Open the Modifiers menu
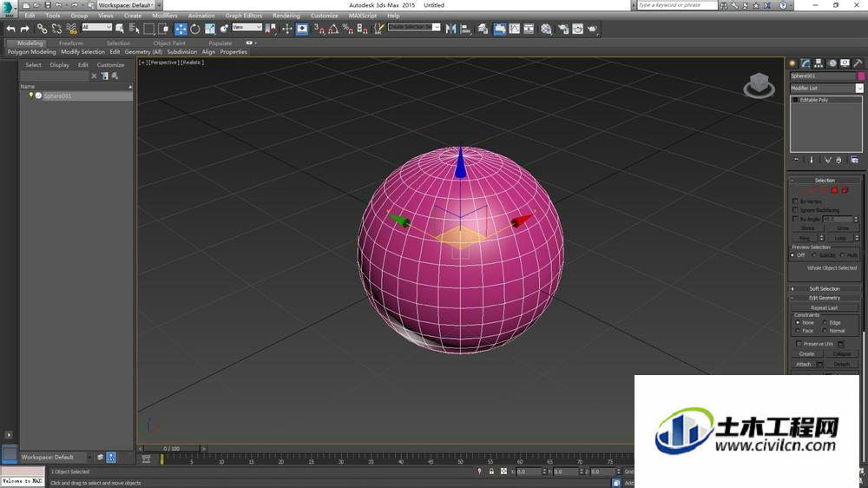868x488 pixels. pos(165,16)
